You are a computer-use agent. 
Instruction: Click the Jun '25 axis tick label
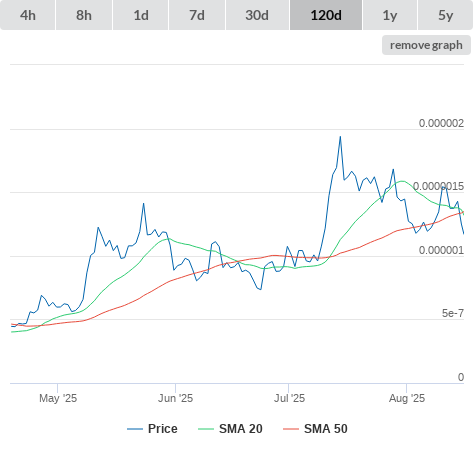point(175,398)
